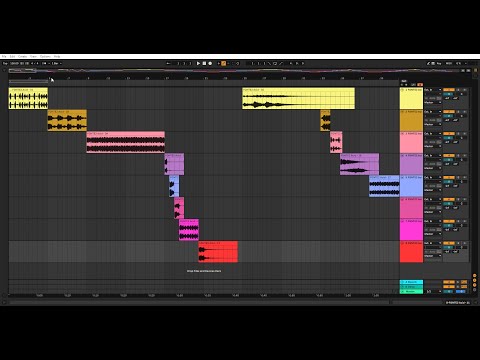Select the B Delay return track
480x360 pixels.
(411, 287)
